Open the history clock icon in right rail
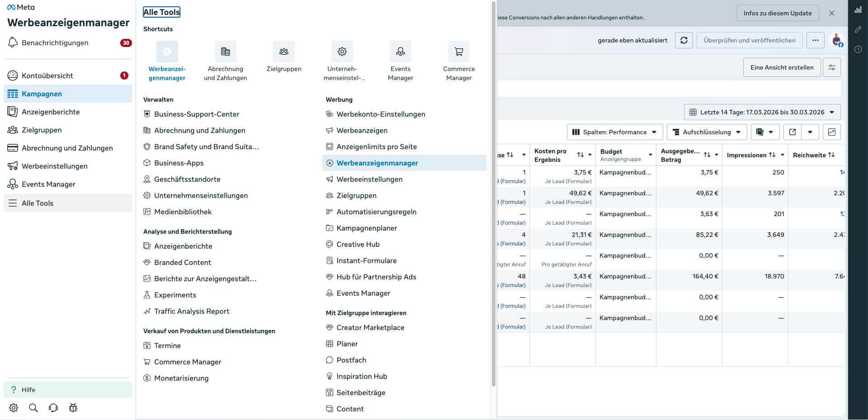The image size is (868, 420). point(858,49)
